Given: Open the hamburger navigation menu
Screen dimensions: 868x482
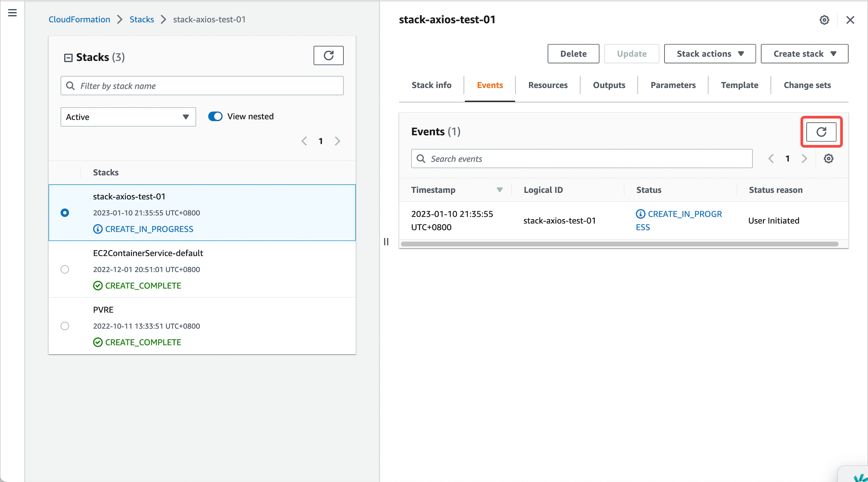Looking at the screenshot, I should (x=13, y=13).
